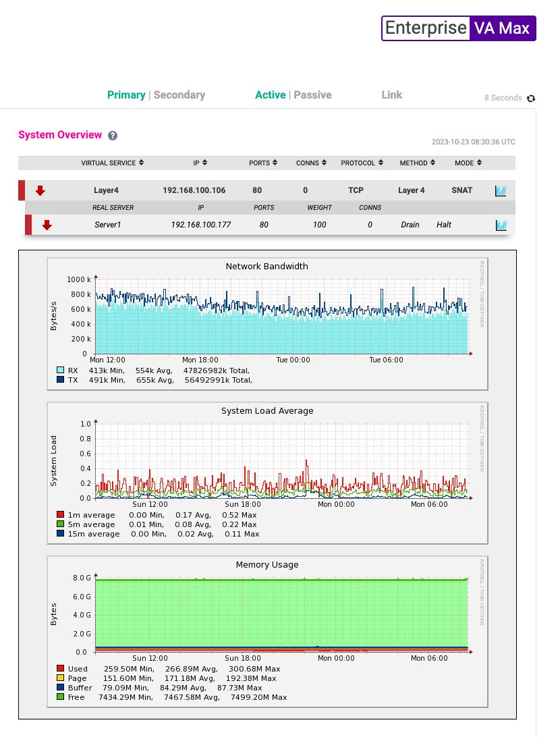Click red down arrow status for Layer4
Screen dimensions: 560x737
(x=40, y=190)
